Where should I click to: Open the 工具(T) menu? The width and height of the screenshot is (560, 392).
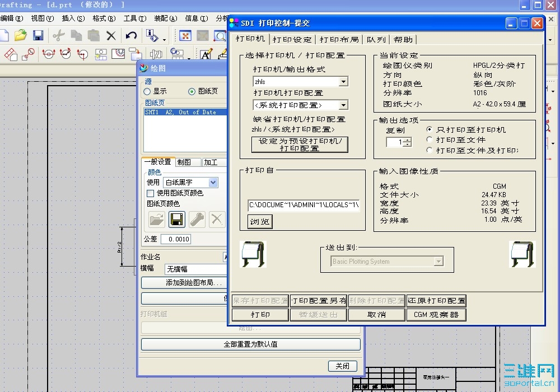[135, 18]
